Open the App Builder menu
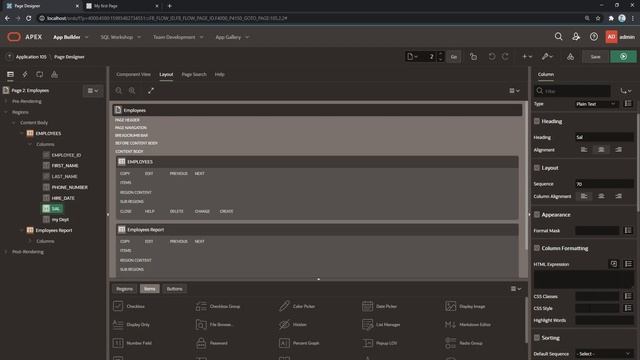This screenshot has width=640, height=360. 71,37
